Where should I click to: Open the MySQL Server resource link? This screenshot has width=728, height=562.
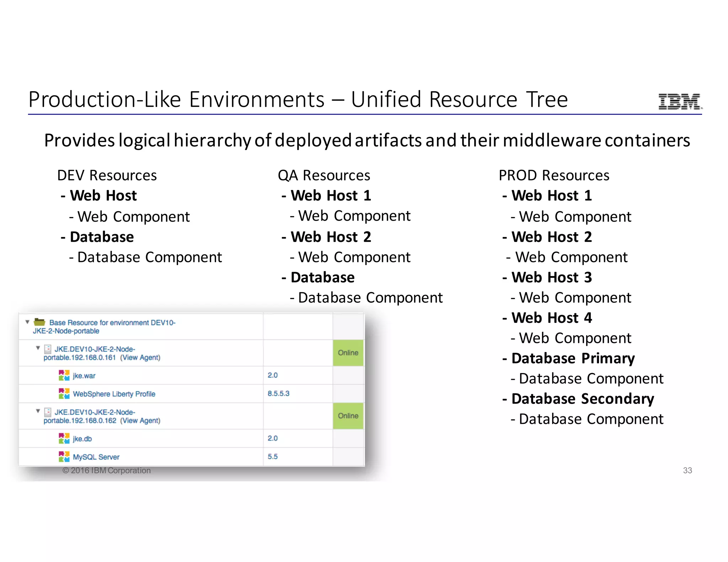(96, 457)
